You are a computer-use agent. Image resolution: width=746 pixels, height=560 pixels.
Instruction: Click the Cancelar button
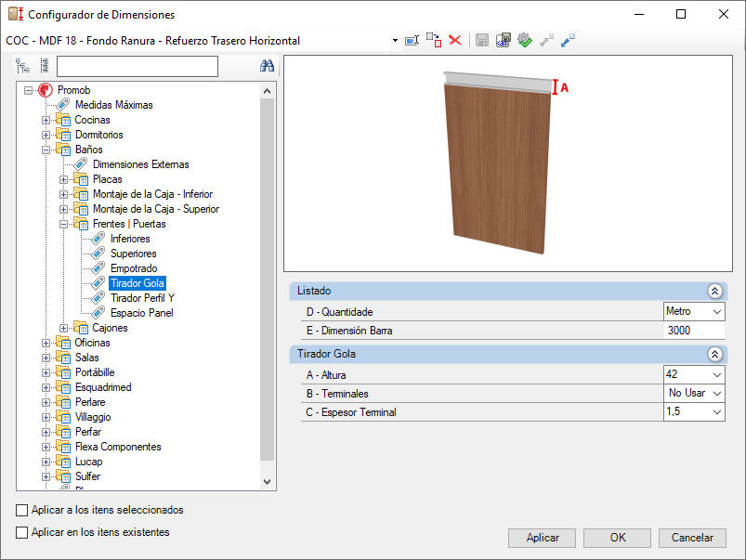[692, 538]
